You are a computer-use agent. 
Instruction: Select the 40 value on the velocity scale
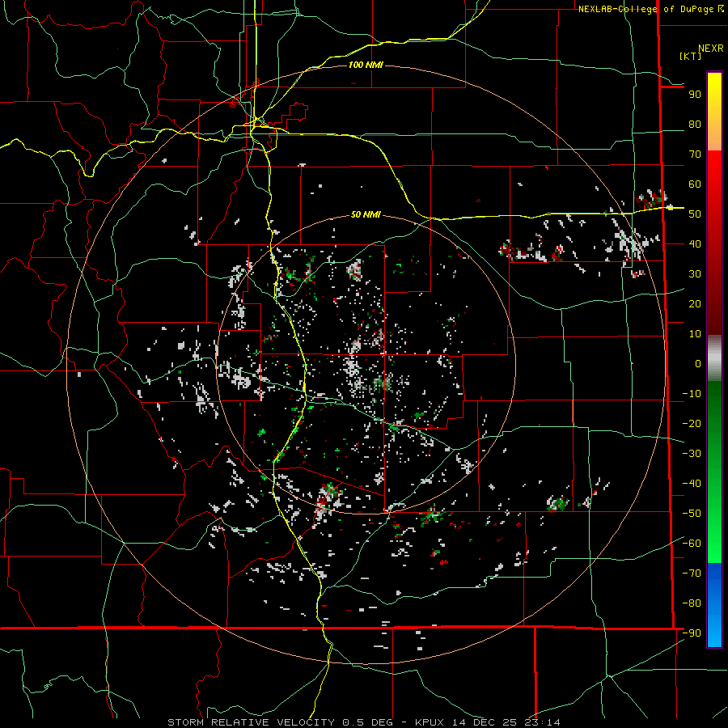(695, 244)
